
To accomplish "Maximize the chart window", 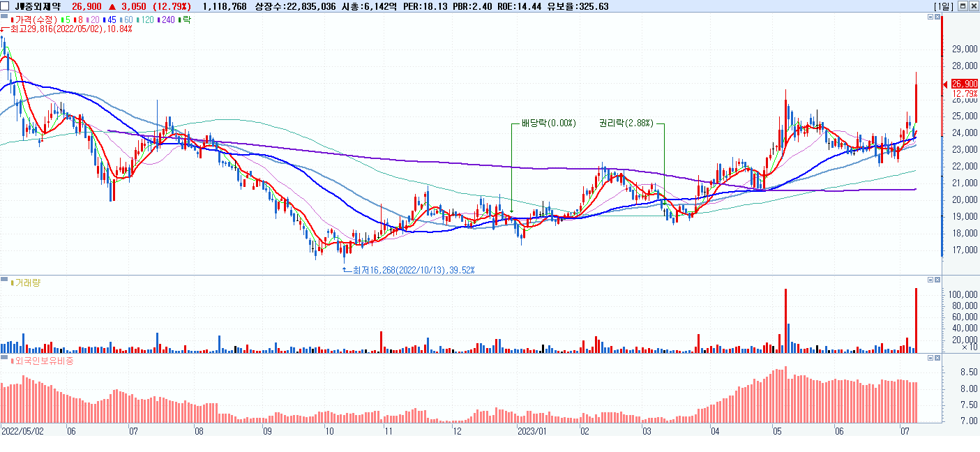I will click(x=963, y=6).
